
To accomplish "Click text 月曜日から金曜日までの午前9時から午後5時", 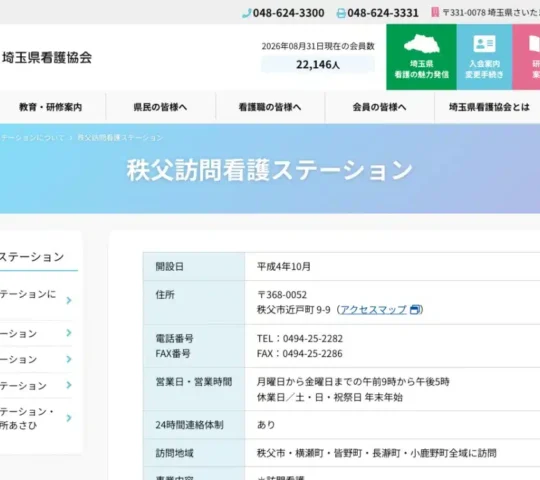I will coord(353,382).
